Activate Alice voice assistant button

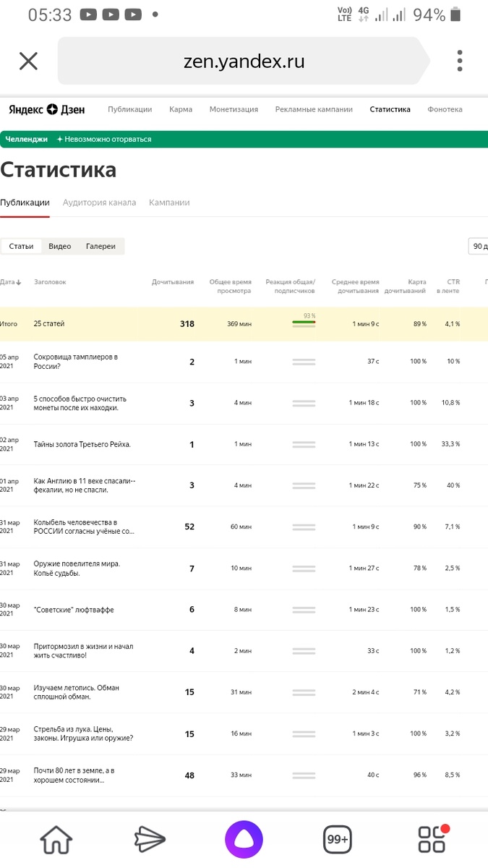[244, 840]
